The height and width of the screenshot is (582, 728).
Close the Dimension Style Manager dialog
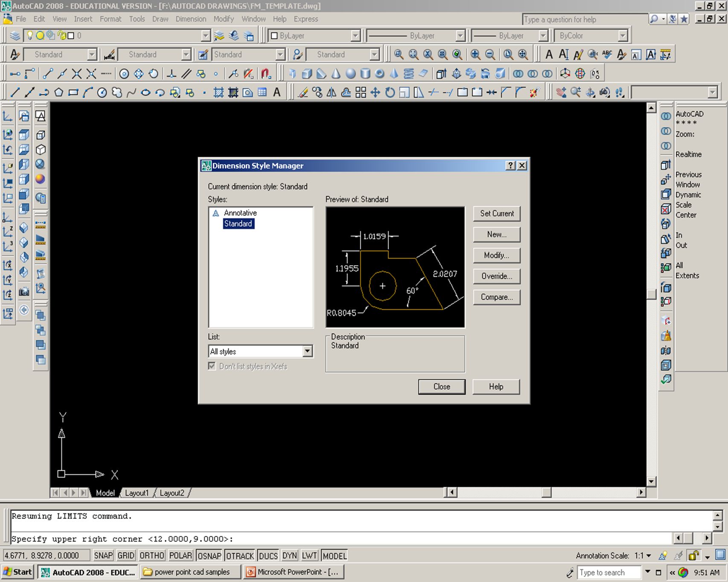(x=442, y=386)
